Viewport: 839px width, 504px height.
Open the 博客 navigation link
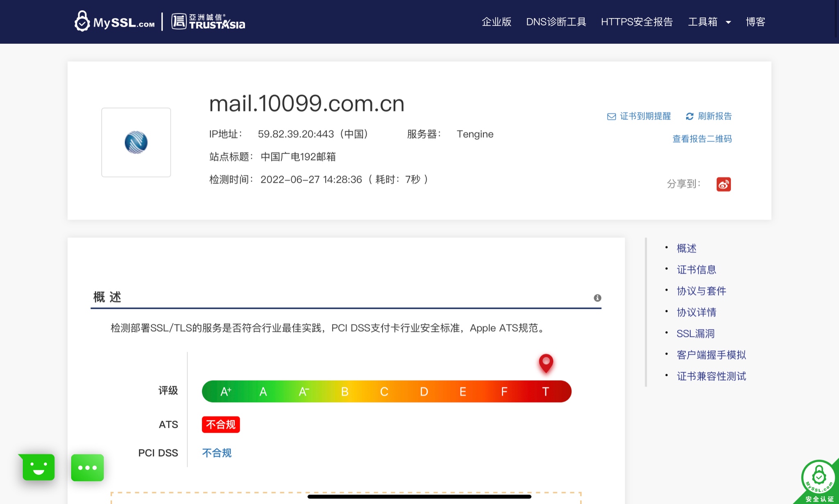coord(755,22)
